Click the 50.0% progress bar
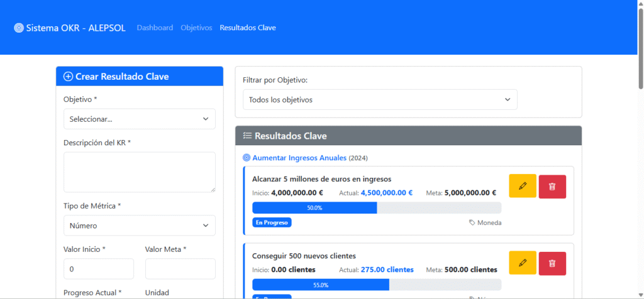 [377, 207]
